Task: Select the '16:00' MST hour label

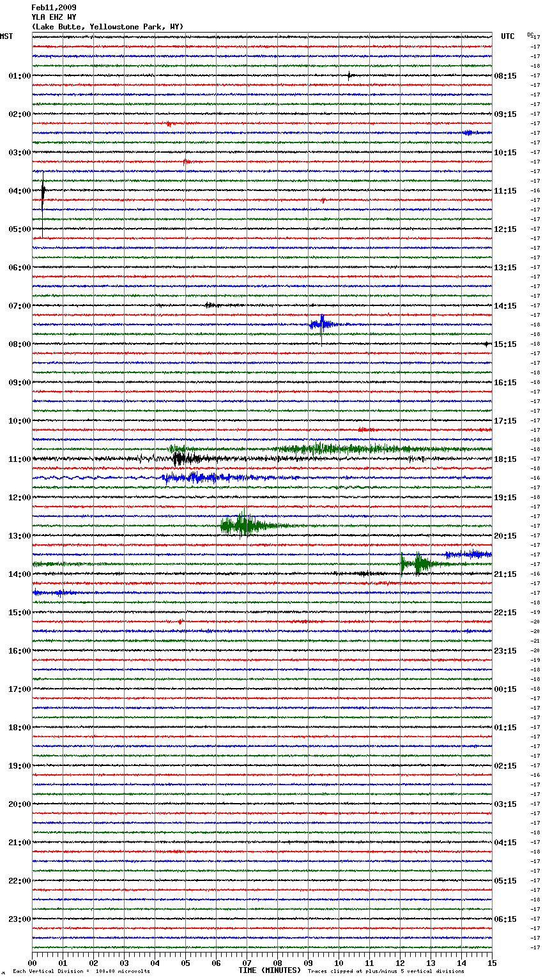Action: tap(20, 651)
